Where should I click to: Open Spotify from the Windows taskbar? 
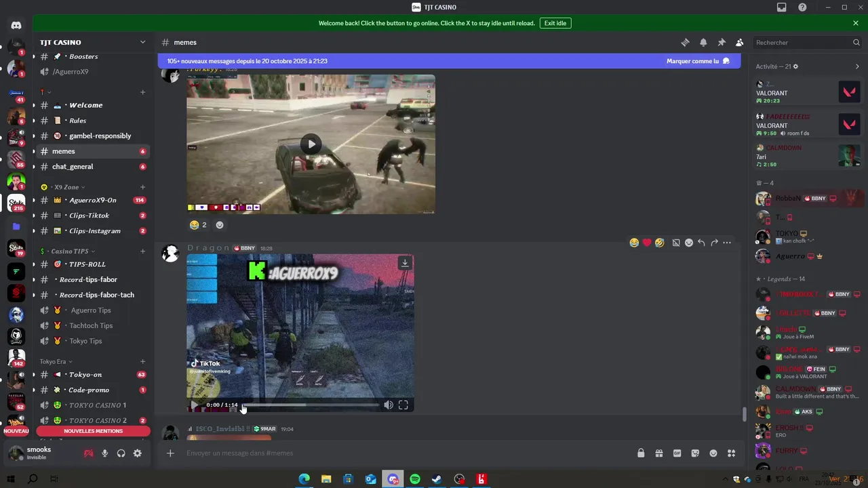coord(415,479)
